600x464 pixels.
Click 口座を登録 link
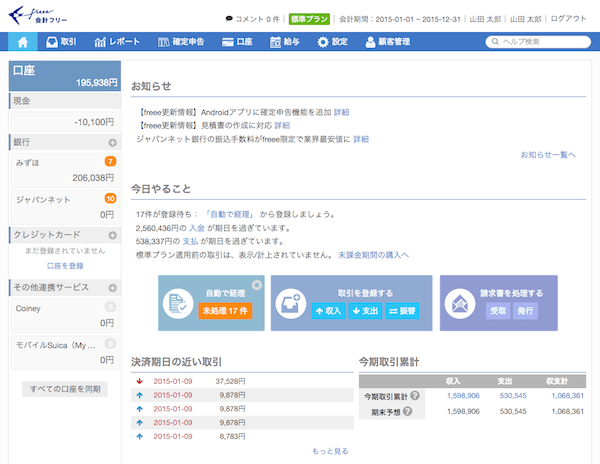[x=65, y=265]
